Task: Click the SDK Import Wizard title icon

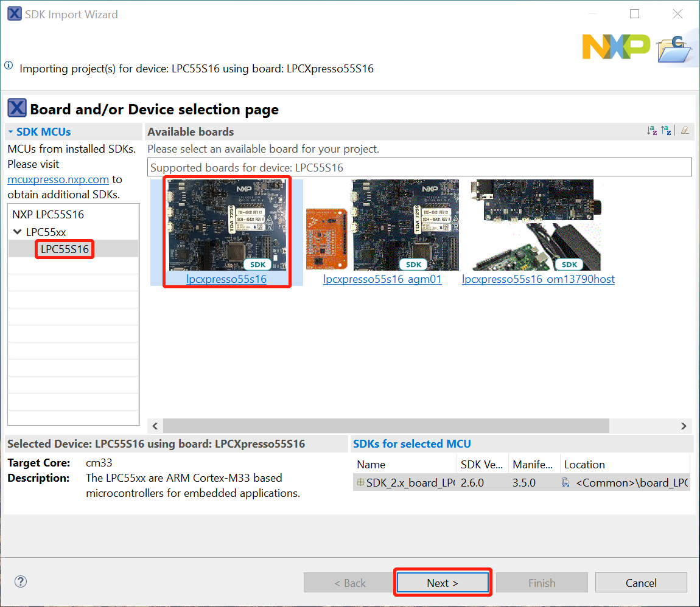Action: (x=15, y=14)
